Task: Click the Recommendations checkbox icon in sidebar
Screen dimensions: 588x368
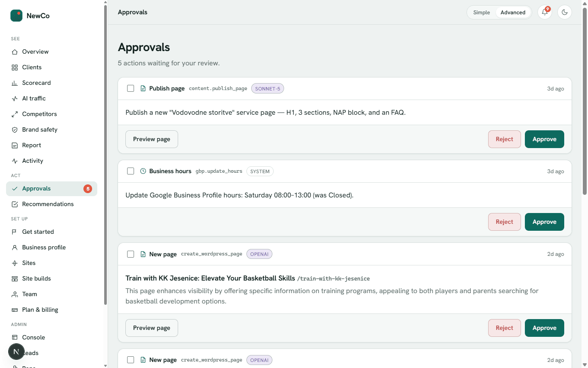Action: (x=15, y=204)
